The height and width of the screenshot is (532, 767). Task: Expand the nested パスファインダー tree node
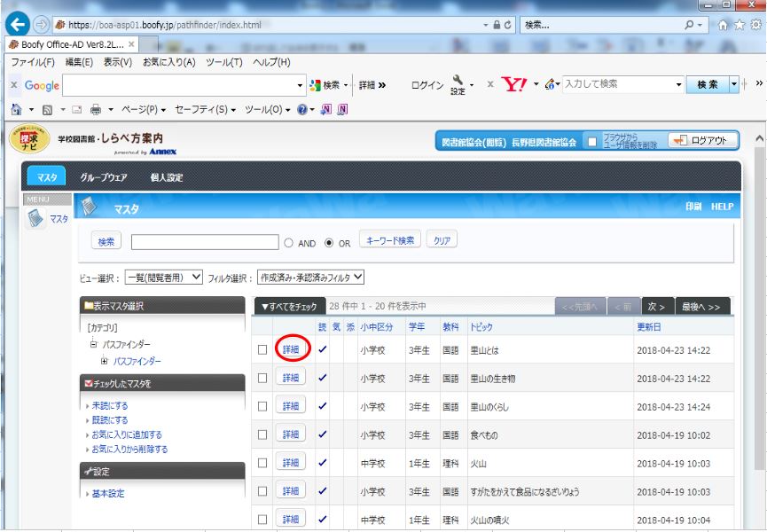[x=105, y=360]
